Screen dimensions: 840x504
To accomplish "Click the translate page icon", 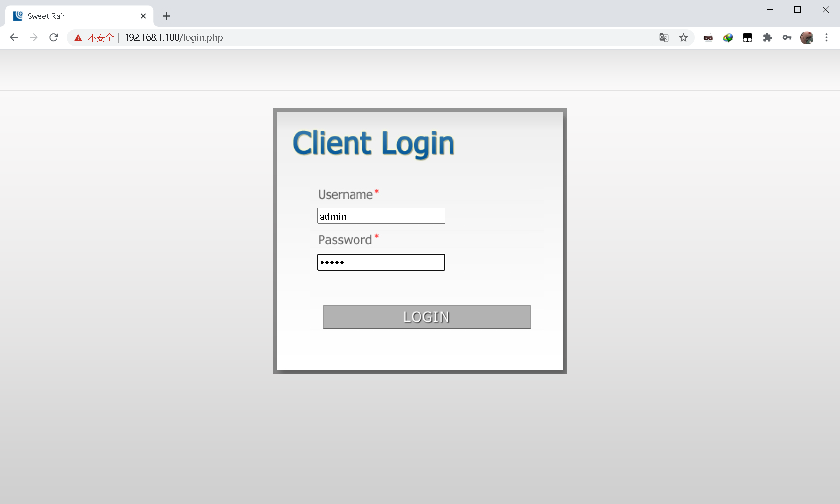I will (x=664, y=38).
